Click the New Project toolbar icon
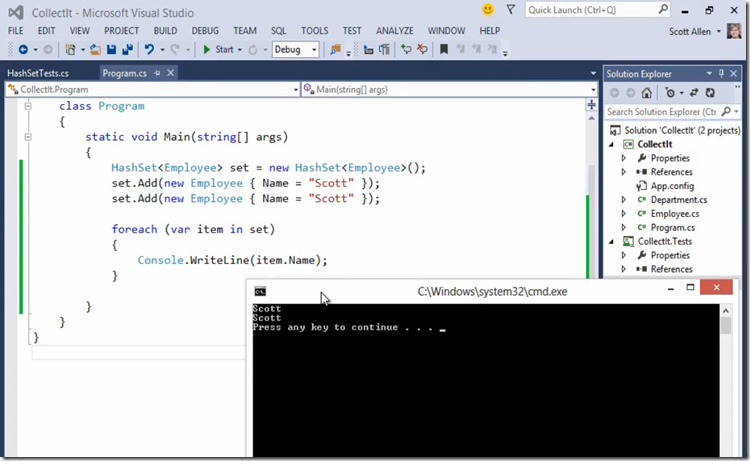 [x=70, y=49]
